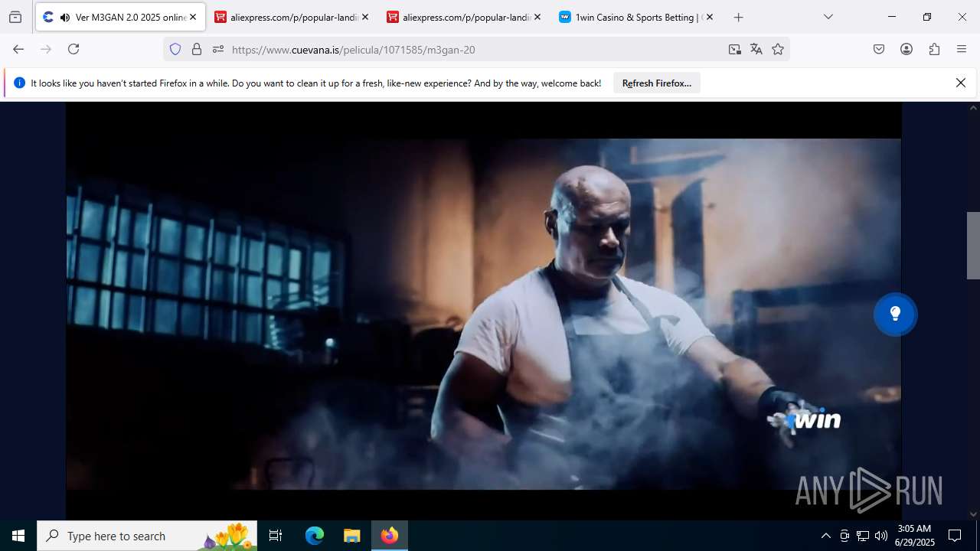The height and width of the screenshot is (551, 980).
Task: Open the network status tray icon
Action: 863,536
